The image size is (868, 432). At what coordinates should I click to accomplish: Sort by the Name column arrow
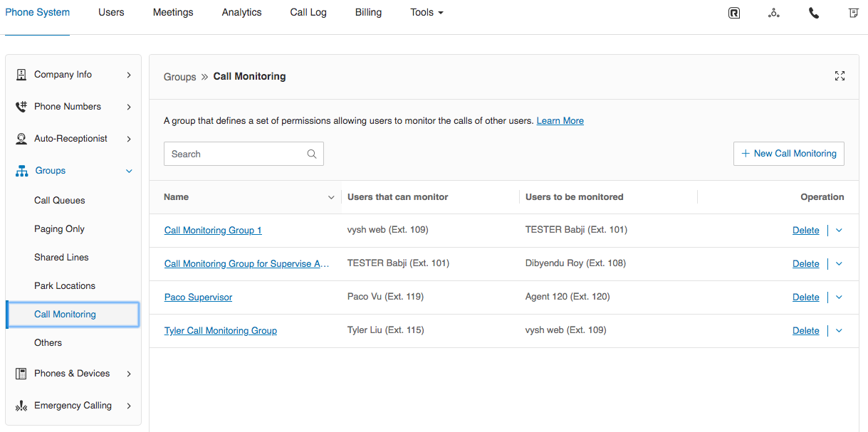(x=331, y=197)
